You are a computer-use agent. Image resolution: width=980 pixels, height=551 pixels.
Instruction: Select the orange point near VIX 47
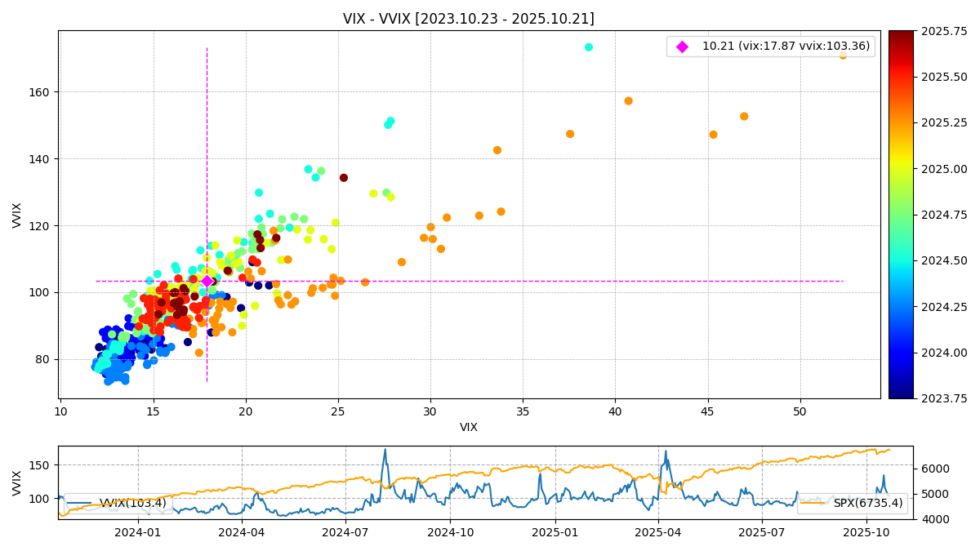point(744,117)
